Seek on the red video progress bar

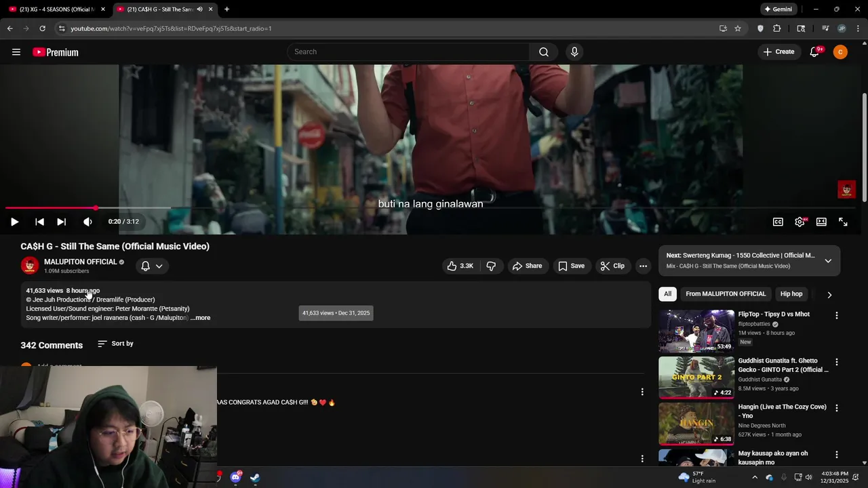point(431,208)
